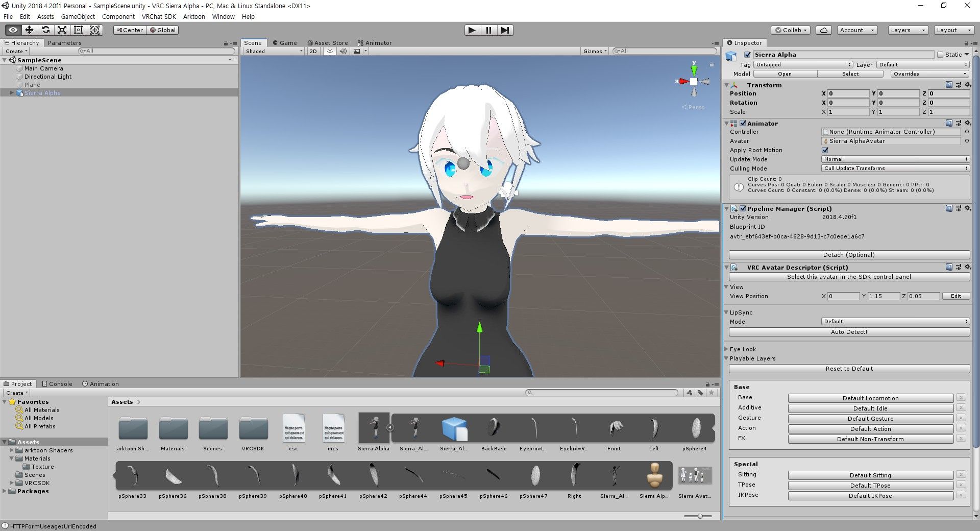This screenshot has height=531, width=980.
Task: Toggle the Animator component enabled checkbox
Action: pyautogui.click(x=743, y=123)
